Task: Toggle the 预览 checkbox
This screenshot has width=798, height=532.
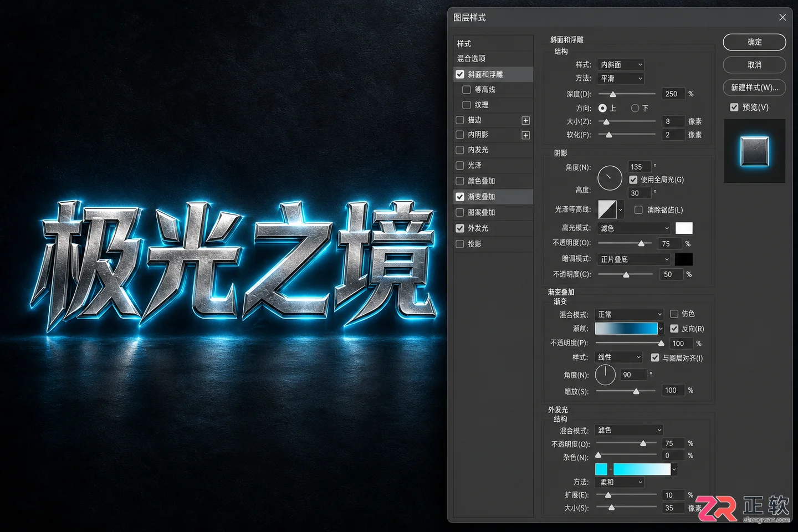Action: point(734,107)
